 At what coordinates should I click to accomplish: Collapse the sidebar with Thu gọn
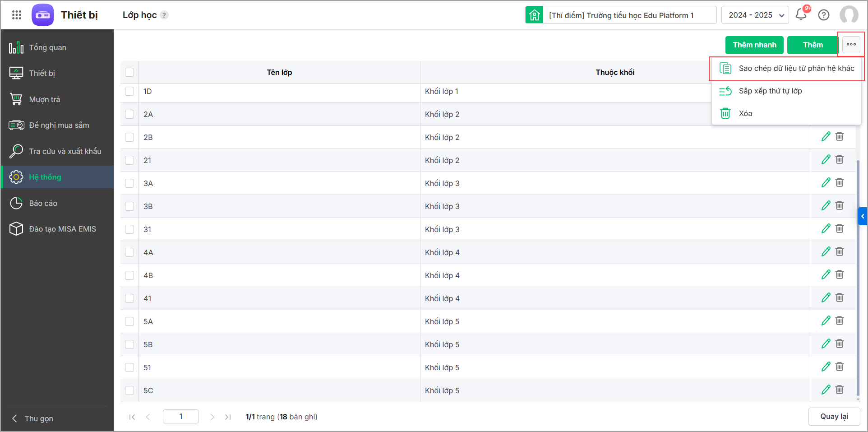[x=33, y=418]
